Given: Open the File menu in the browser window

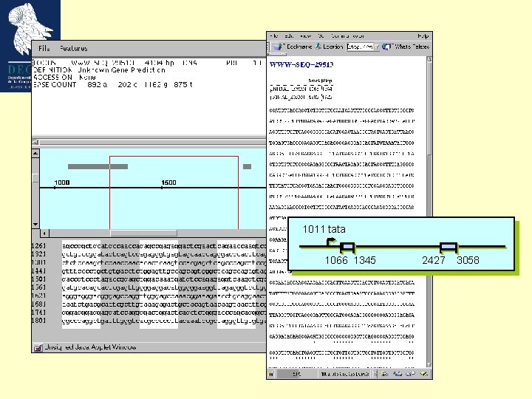Looking at the screenshot, I should point(274,35).
